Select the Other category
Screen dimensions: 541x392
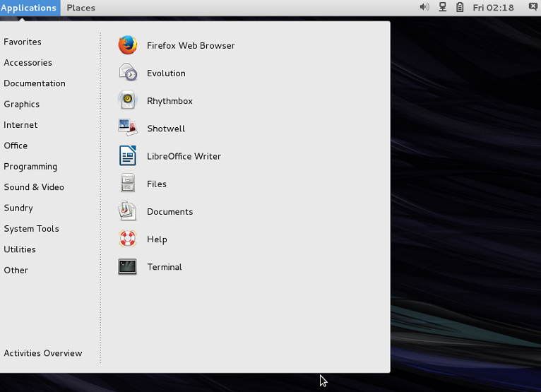16,270
